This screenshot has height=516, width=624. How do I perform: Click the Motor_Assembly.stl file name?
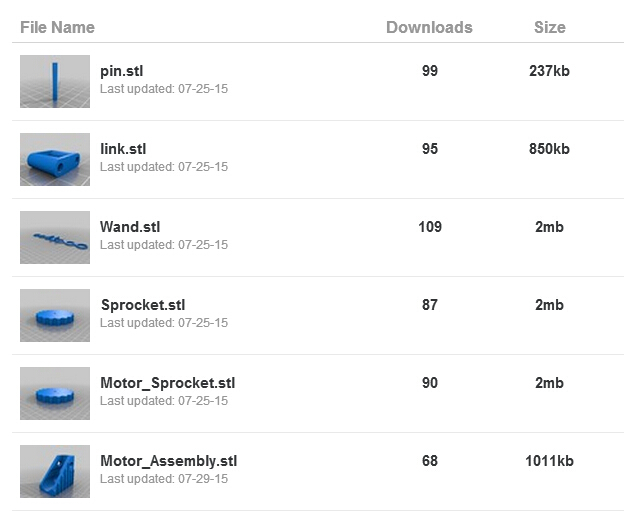169,461
